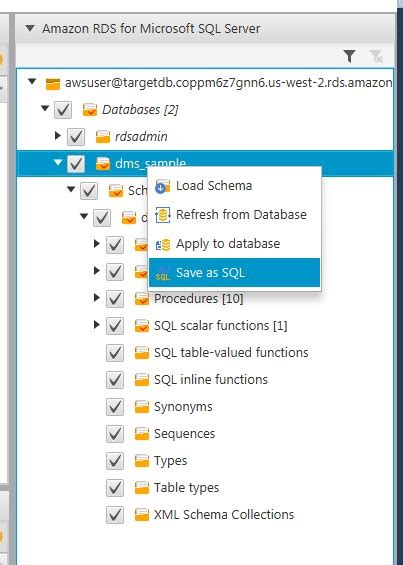Click the Sequences folder icon
403x565 pixels.
(x=142, y=434)
